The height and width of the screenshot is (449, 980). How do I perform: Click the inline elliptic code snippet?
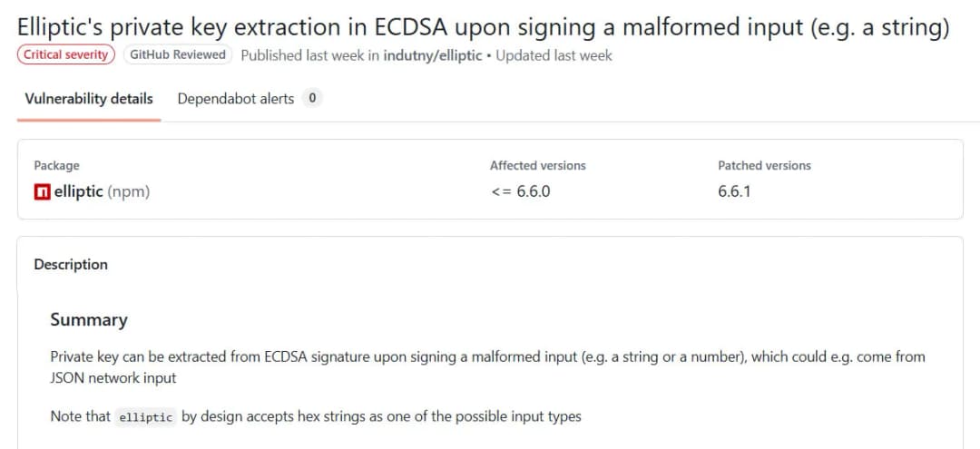pos(146,417)
